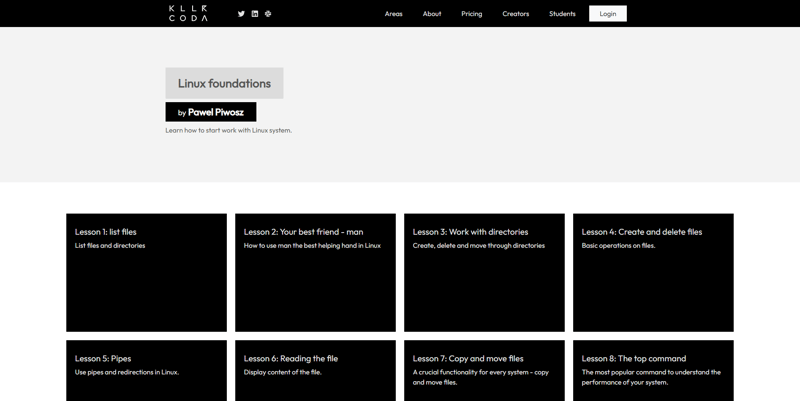Viewport: 800px width, 401px height.
Task: Open Lesson 4: Create and delete files
Action: click(x=653, y=272)
